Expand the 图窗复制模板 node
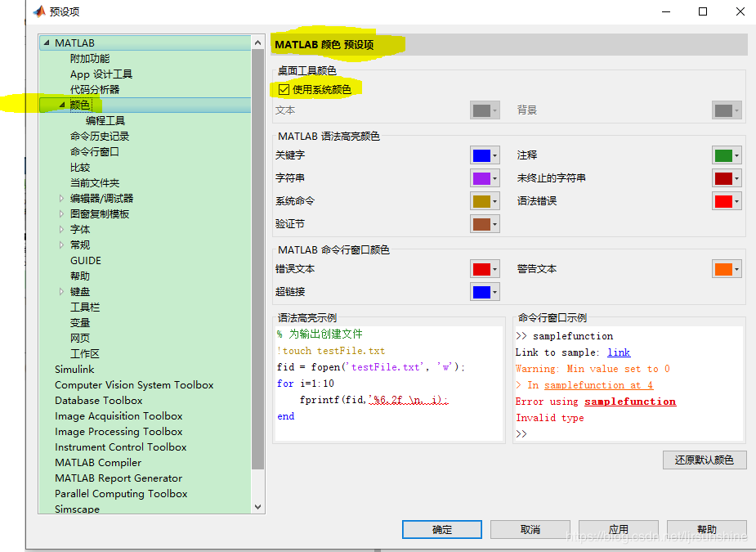The image size is (756, 552). coord(61,213)
